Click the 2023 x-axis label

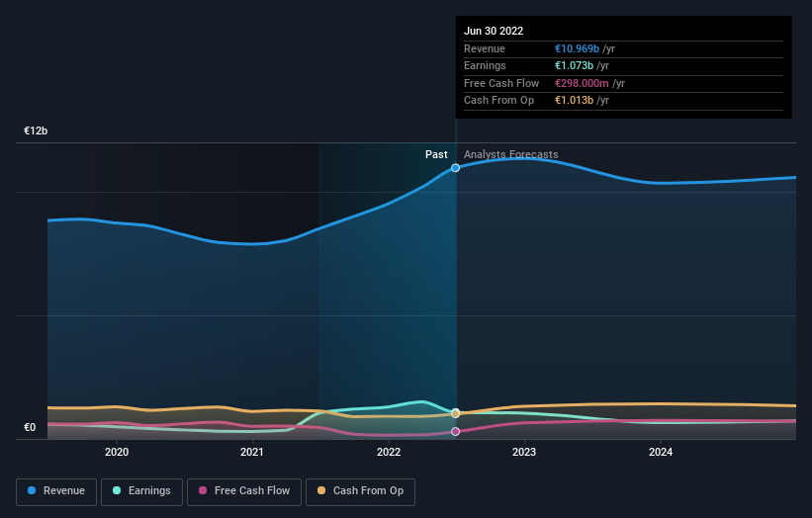[524, 452]
